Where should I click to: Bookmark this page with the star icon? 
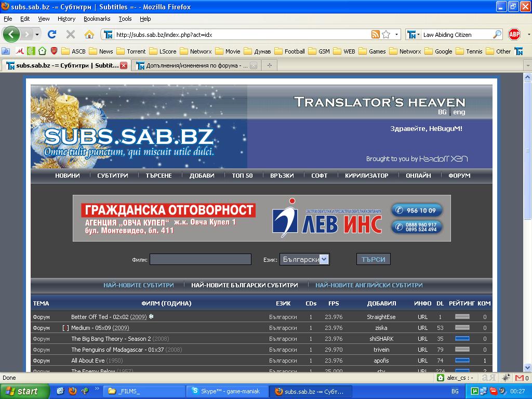[386, 34]
